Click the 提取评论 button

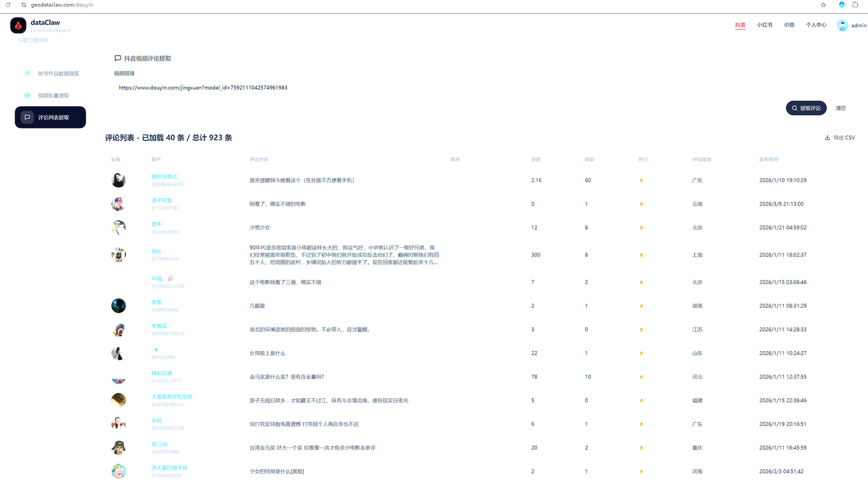[x=807, y=108]
